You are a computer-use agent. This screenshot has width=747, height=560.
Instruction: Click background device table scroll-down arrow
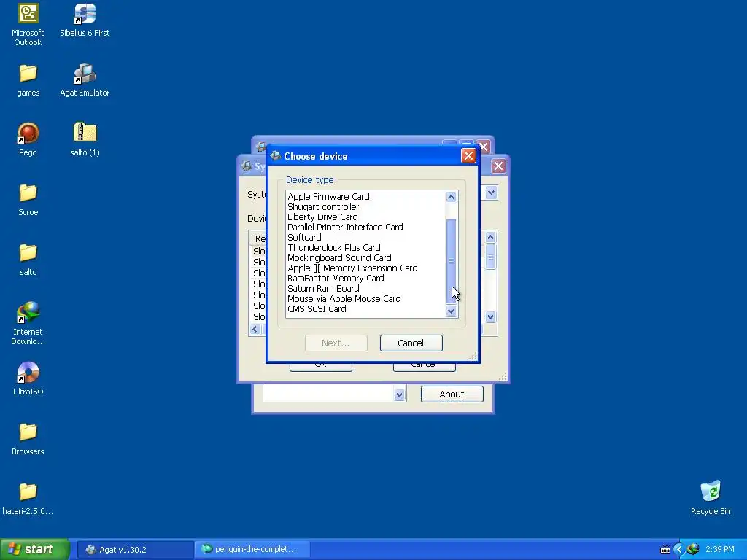[x=490, y=316]
